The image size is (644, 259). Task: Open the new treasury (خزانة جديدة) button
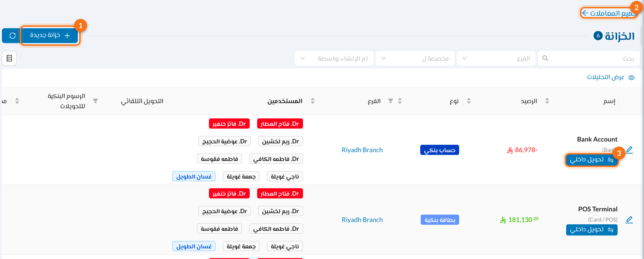click(50, 35)
